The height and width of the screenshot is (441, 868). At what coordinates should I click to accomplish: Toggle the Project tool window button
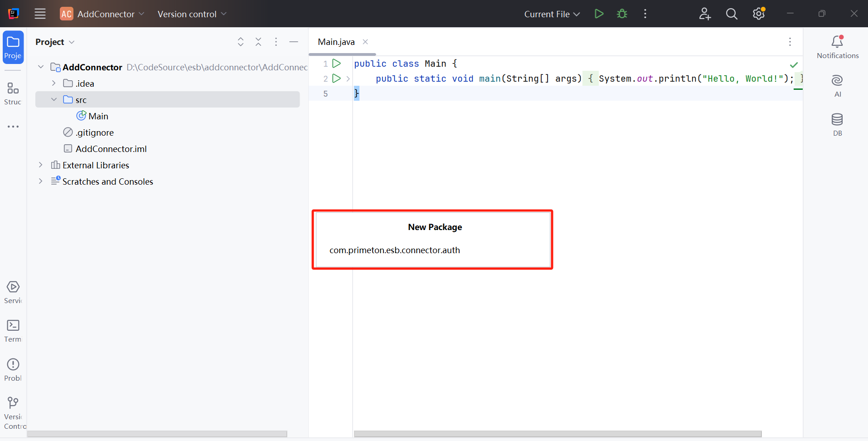pyautogui.click(x=13, y=47)
